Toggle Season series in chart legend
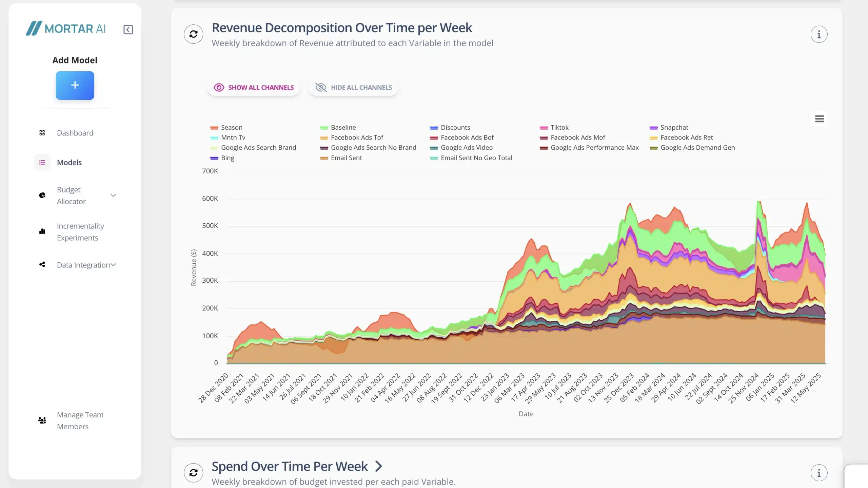Image resolution: width=868 pixels, height=488 pixels. point(231,128)
